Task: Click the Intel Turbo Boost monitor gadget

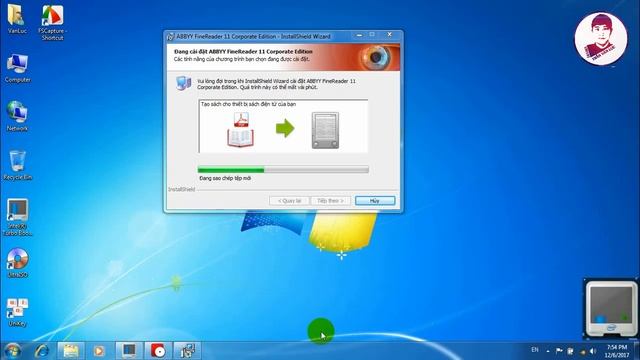Action: (x=611, y=309)
